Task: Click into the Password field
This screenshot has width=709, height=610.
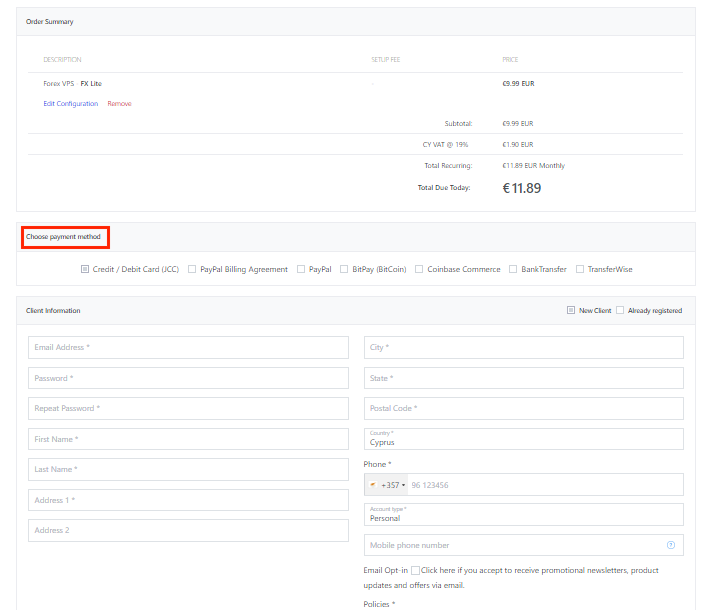Action: click(188, 378)
